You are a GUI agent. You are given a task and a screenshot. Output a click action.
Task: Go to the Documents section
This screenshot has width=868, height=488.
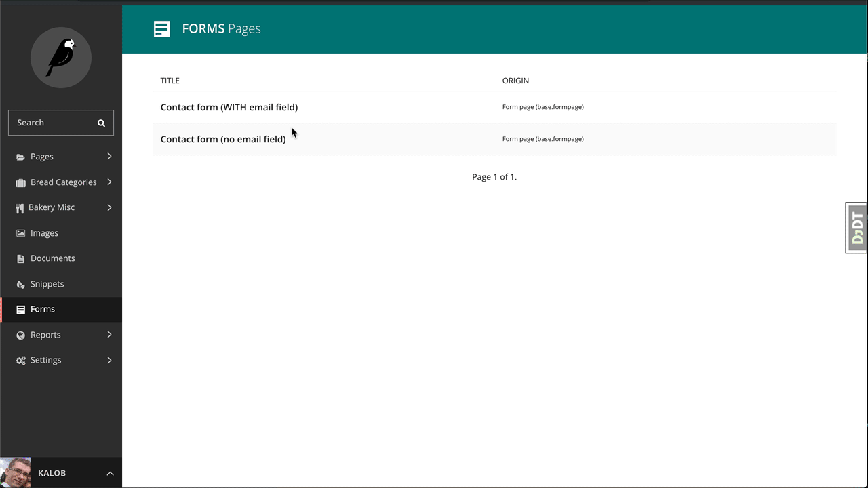[x=61, y=258]
